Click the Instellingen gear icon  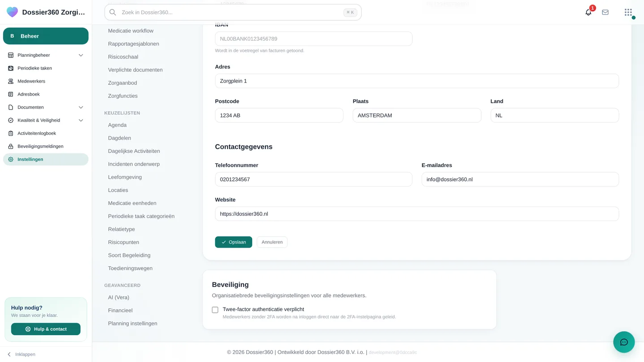[x=11, y=159]
